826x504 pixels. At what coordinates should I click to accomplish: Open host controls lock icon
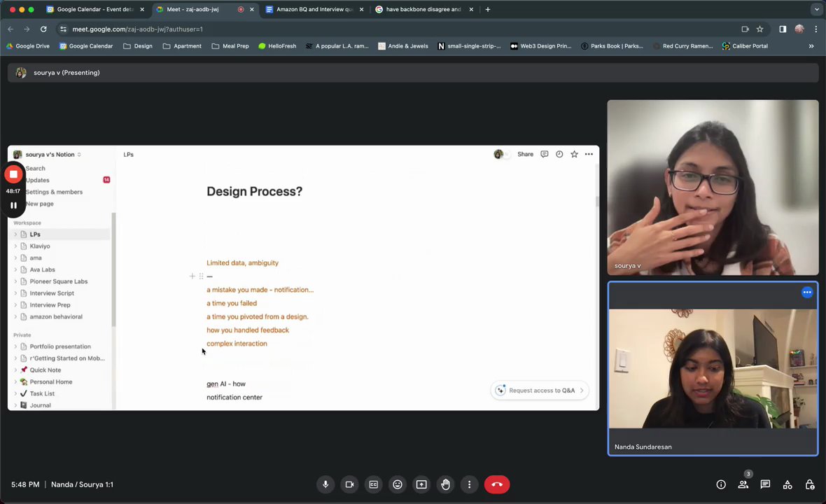tap(810, 484)
